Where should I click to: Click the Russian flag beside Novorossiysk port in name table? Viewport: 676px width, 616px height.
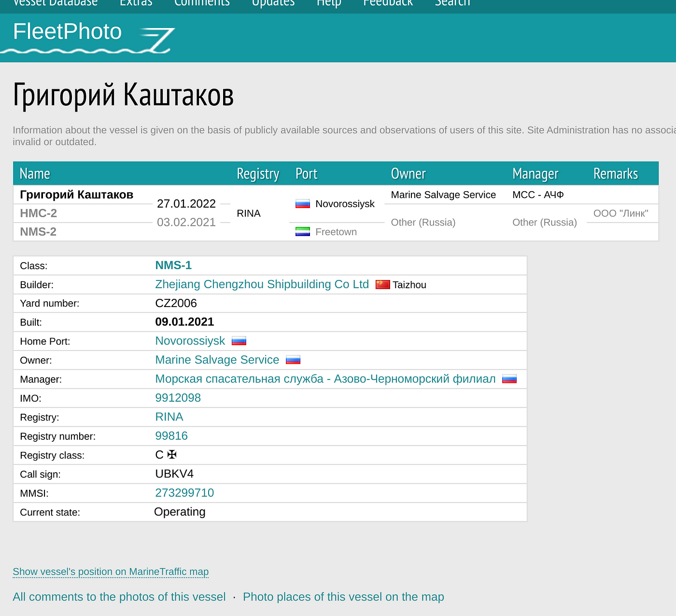(303, 204)
